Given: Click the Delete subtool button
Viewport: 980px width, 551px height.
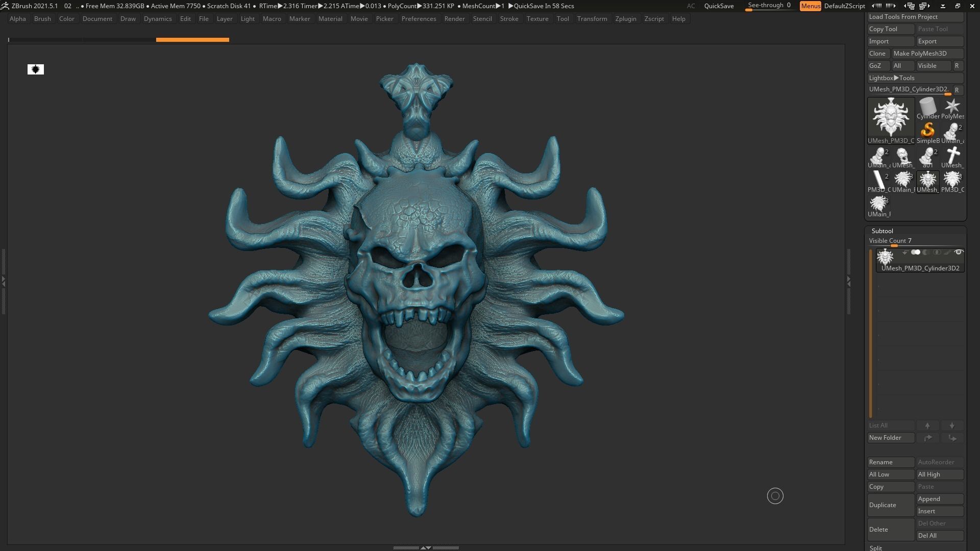Looking at the screenshot, I should [x=891, y=530].
